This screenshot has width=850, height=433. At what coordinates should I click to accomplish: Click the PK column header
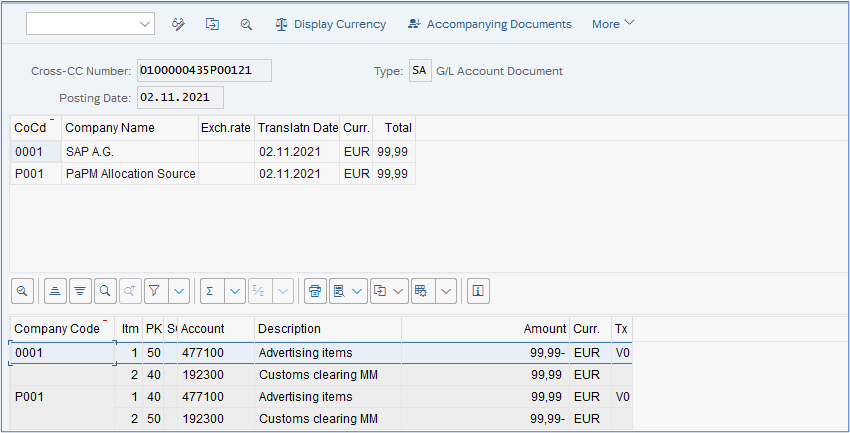[x=153, y=329]
